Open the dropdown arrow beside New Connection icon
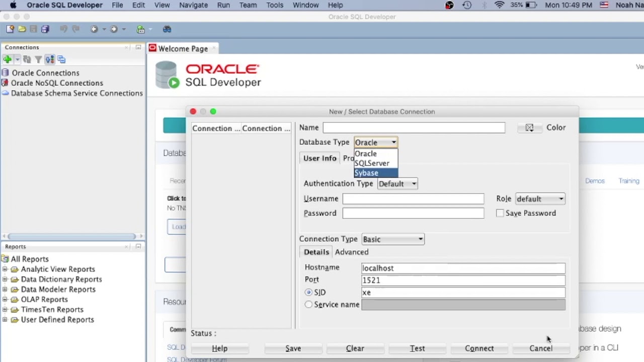The width and height of the screenshot is (644, 362). tap(17, 59)
